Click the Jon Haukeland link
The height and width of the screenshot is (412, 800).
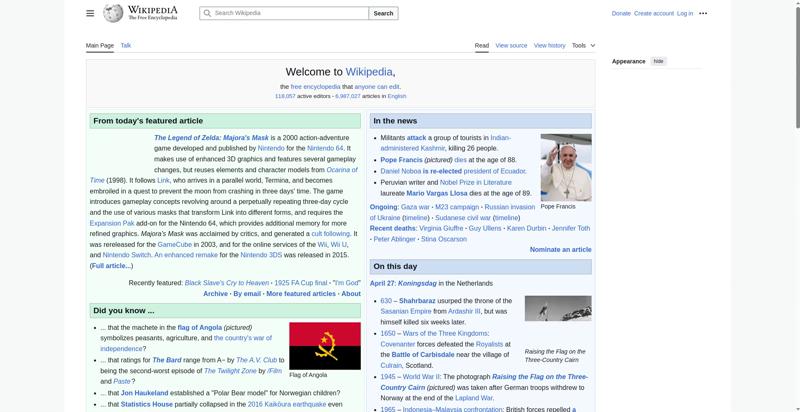click(x=144, y=393)
